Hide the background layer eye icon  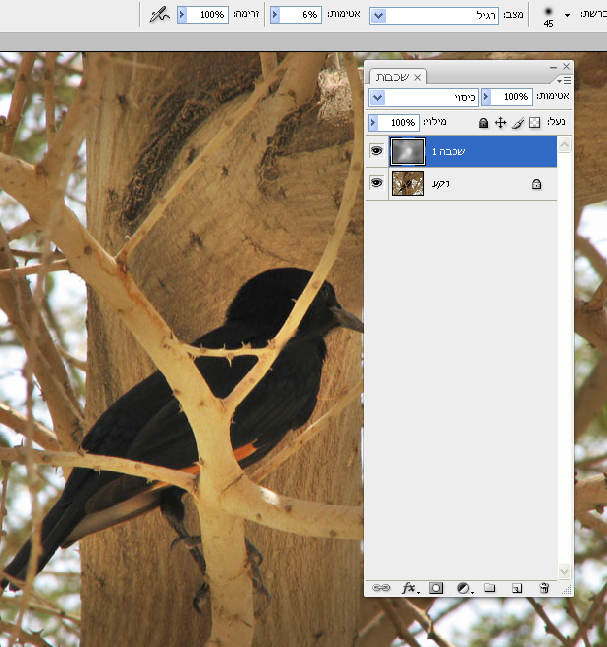tap(376, 182)
